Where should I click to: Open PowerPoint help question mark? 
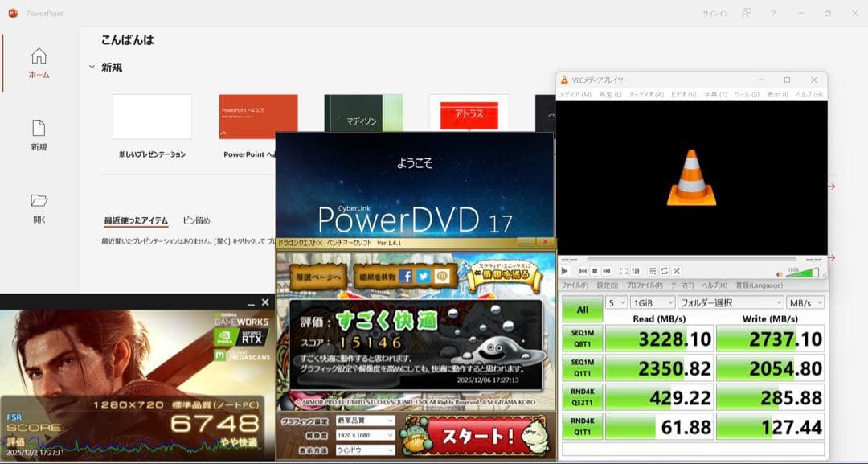773,14
